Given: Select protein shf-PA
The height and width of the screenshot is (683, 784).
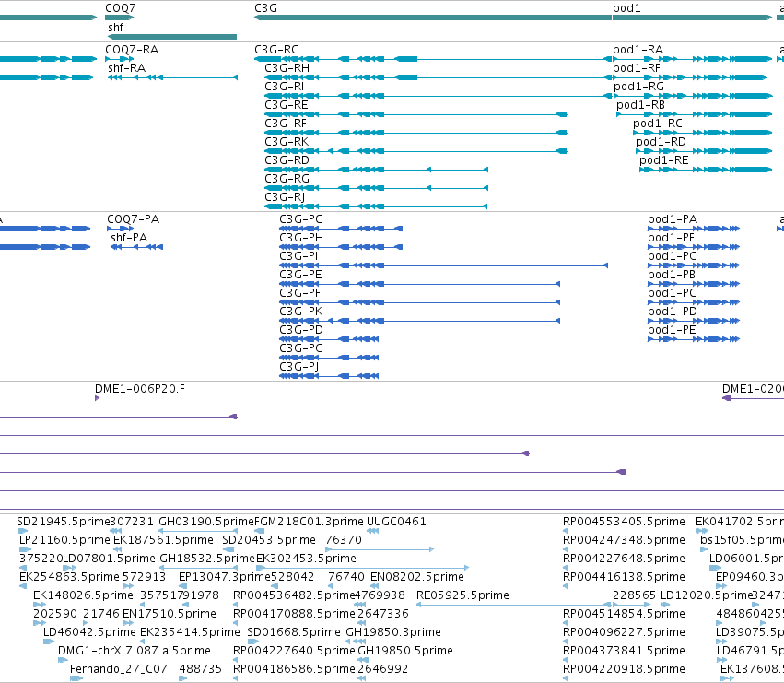Looking at the screenshot, I should pos(129,238).
